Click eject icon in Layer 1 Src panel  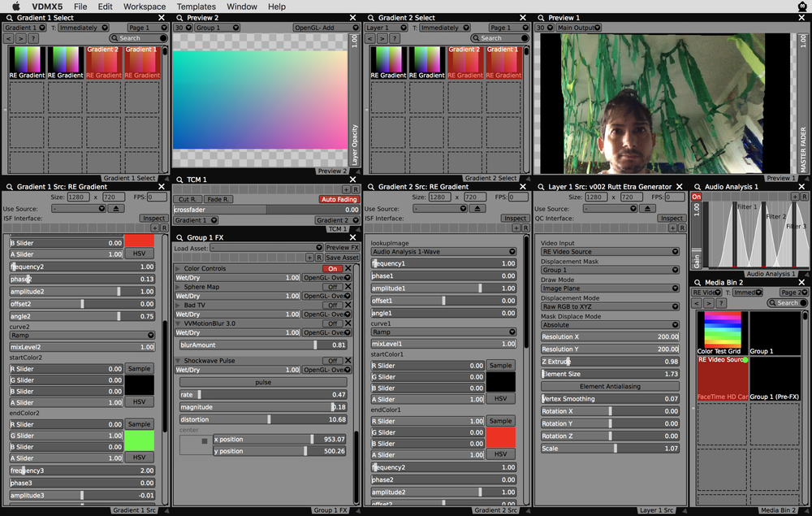647,208
